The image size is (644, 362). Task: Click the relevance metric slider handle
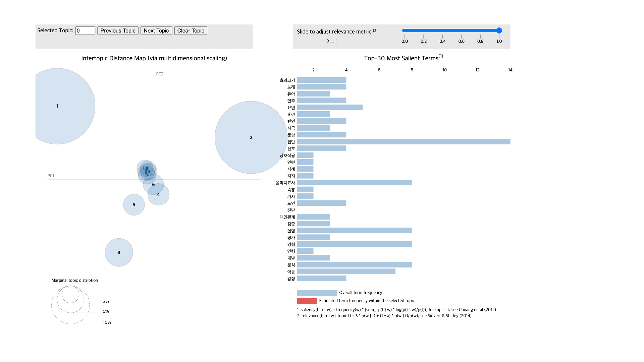(499, 31)
